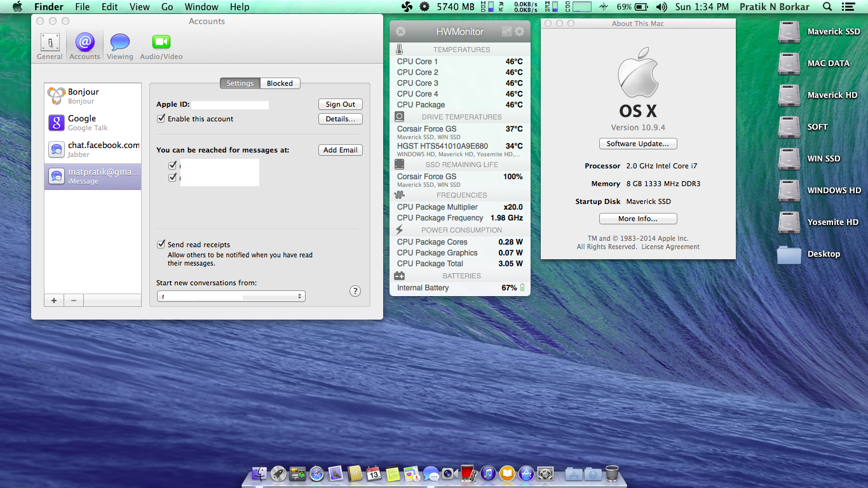This screenshot has width=868, height=488.
Task: Select the Yosemite HD desktop drive
Action: [x=789, y=222]
